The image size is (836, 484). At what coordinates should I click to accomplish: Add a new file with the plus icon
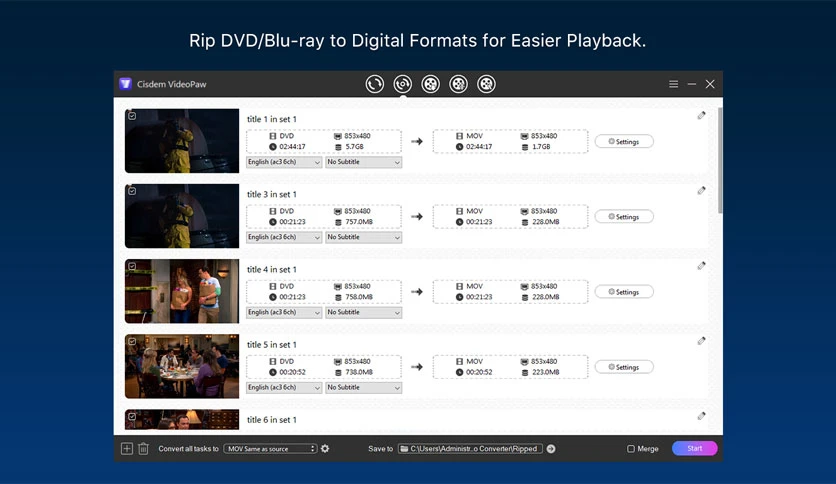tap(126, 449)
